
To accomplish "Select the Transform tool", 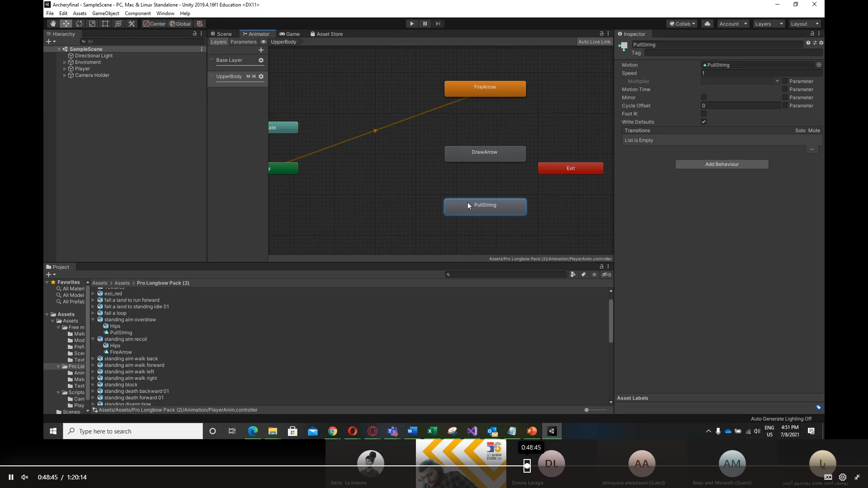I will coord(118,24).
